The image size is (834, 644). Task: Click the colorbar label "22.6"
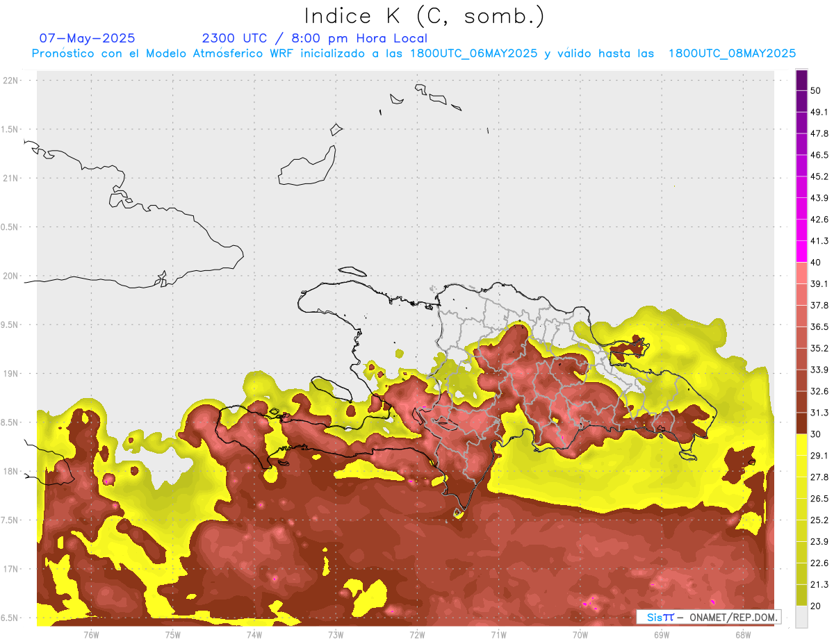click(819, 563)
